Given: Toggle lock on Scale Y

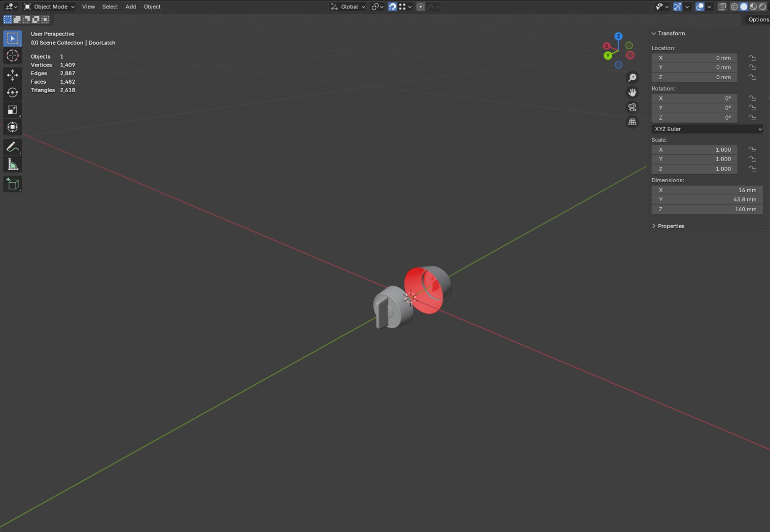Looking at the screenshot, I should 753,159.
